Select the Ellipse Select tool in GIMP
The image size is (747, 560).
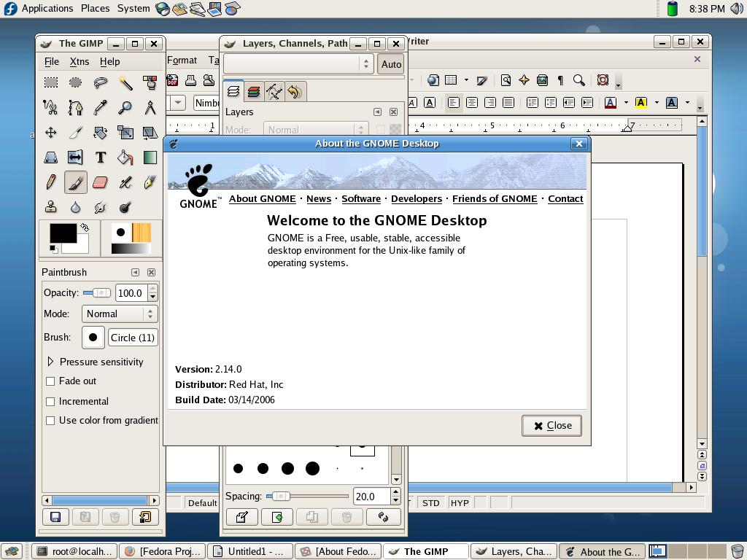coord(75,82)
